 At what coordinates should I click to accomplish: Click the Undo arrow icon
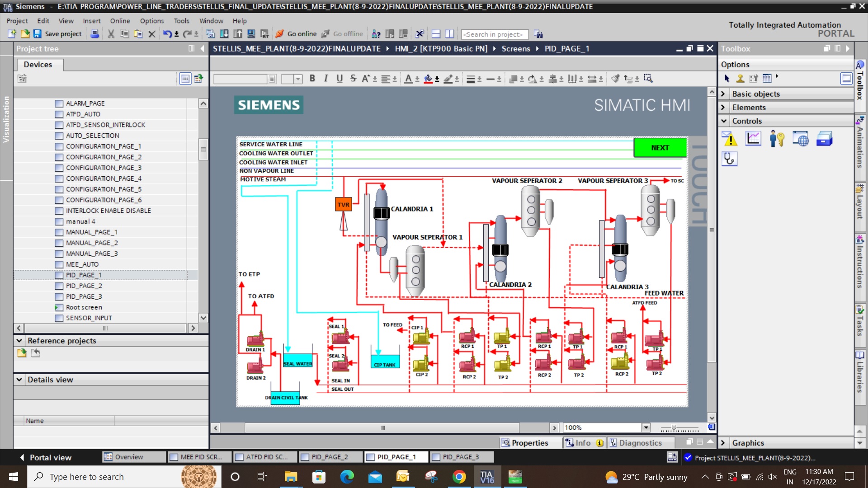tap(167, 34)
